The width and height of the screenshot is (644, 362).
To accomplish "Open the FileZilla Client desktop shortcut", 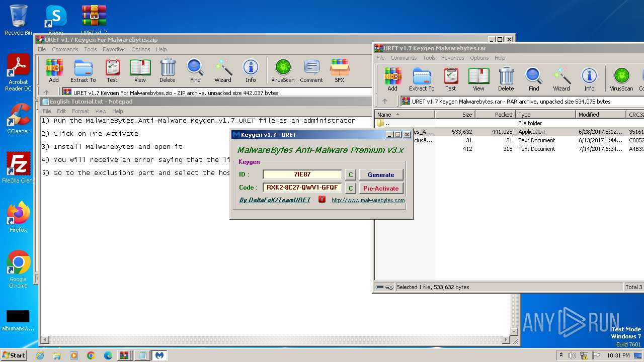I will pos(18,168).
